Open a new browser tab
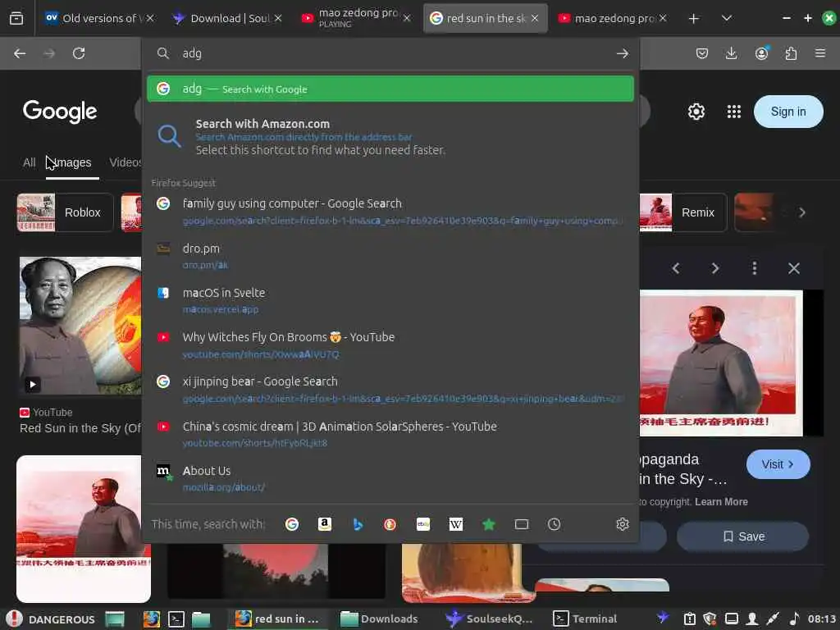 tap(694, 19)
